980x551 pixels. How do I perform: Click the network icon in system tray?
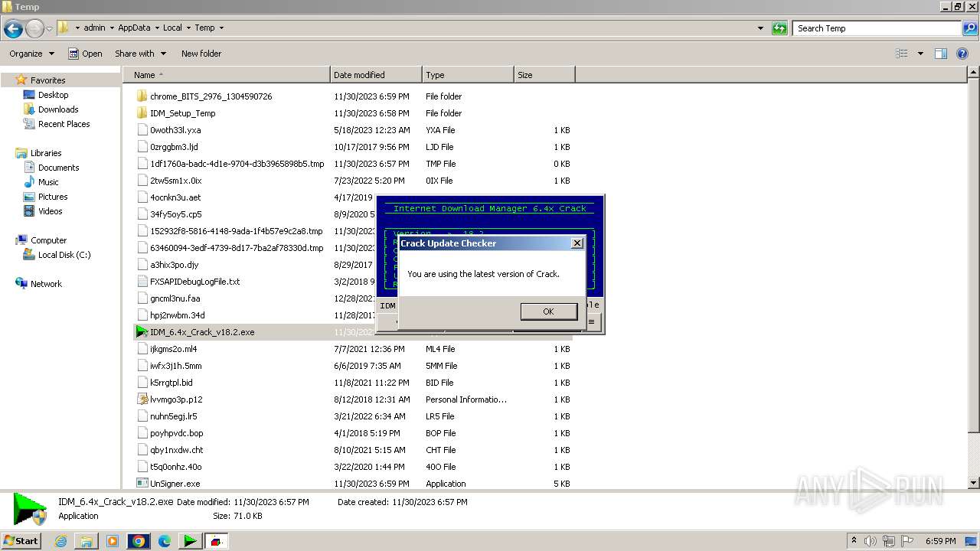pos(888,541)
